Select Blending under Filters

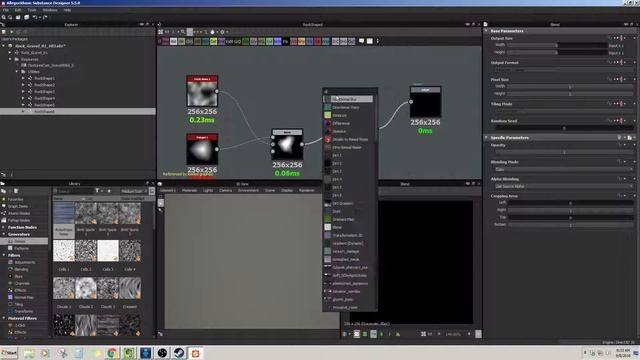21,269
